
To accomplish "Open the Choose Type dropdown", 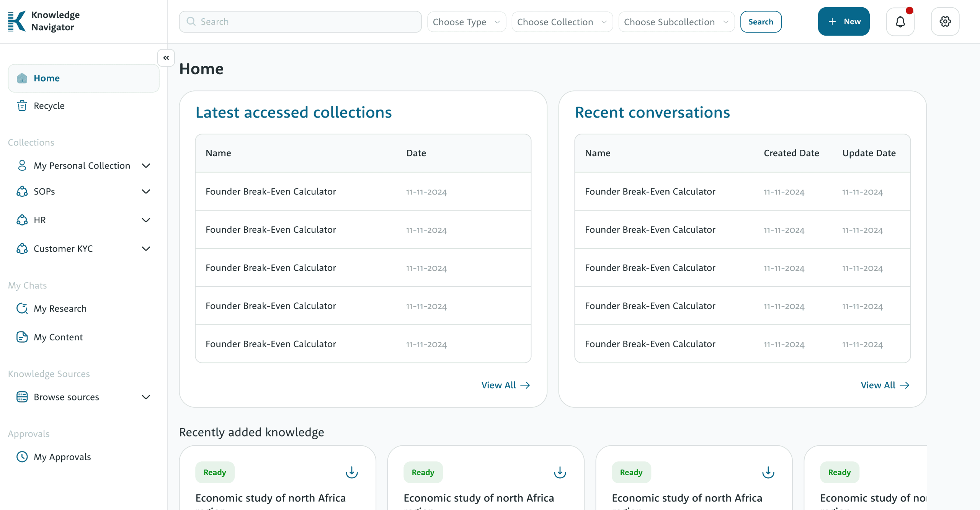I will pyautogui.click(x=466, y=22).
